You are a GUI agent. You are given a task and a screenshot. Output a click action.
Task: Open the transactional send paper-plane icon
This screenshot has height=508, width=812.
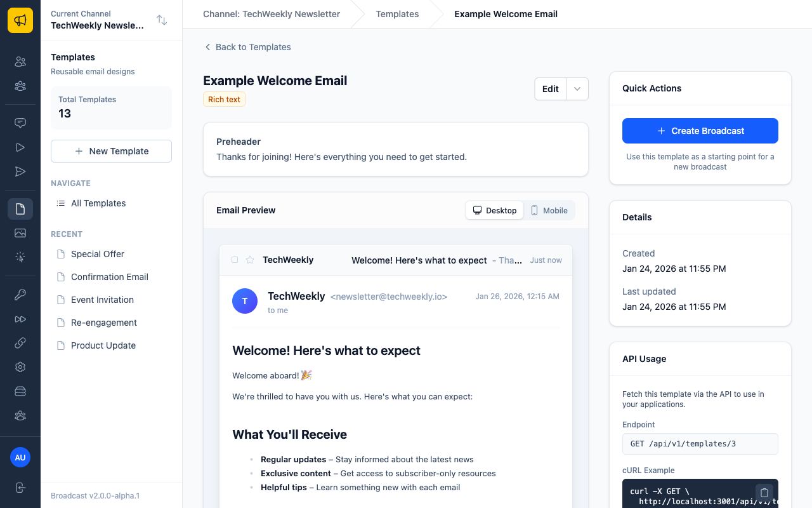pyautogui.click(x=20, y=171)
